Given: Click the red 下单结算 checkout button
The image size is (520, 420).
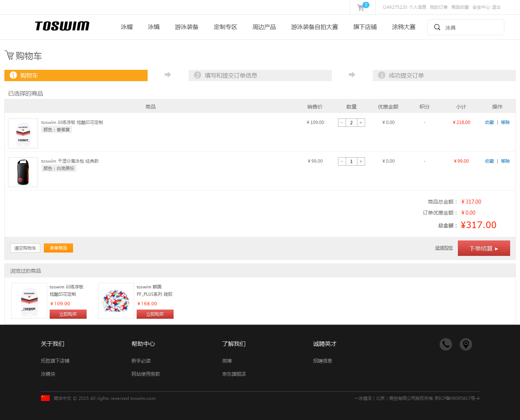Looking at the screenshot, I should coord(484,248).
